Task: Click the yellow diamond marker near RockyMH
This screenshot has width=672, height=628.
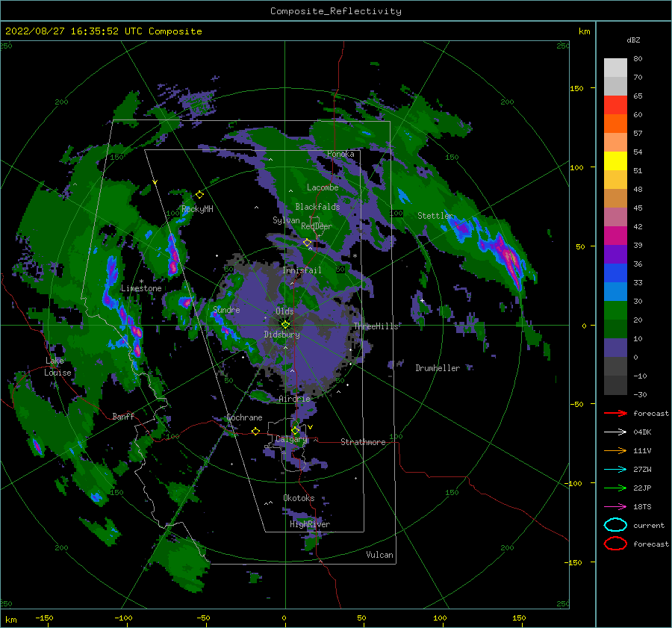Action: 199,195
